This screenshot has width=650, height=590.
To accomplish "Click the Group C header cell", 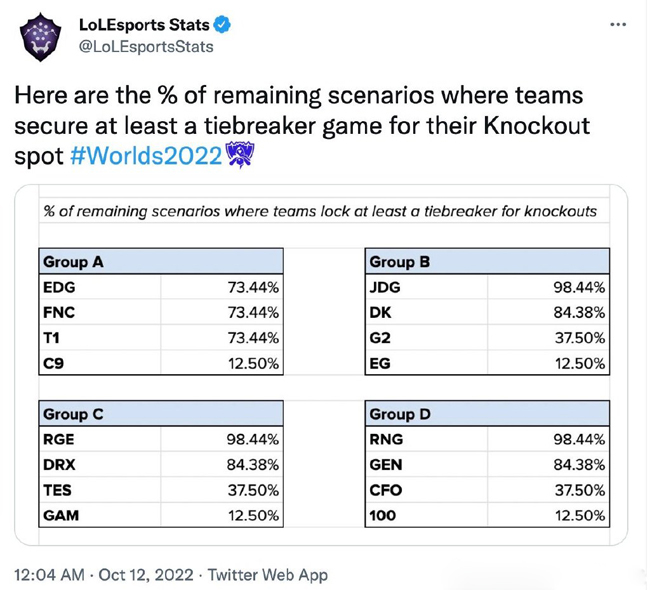I will pos(160,413).
